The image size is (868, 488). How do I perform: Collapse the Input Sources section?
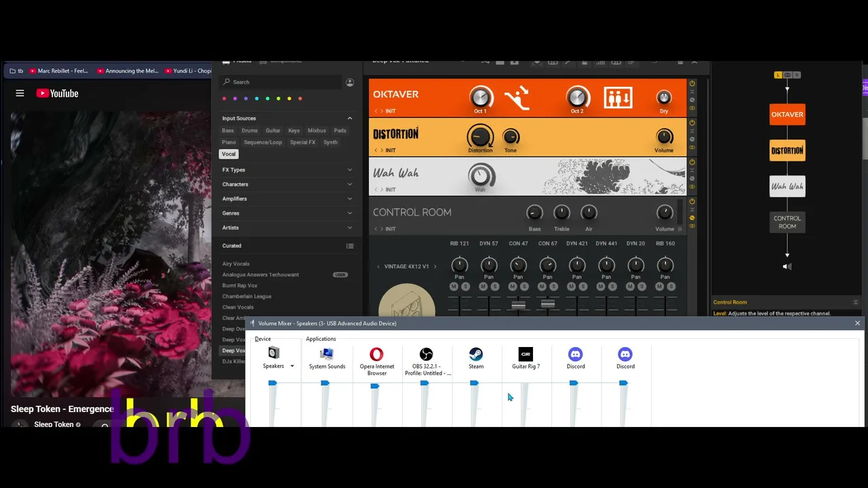(350, 119)
